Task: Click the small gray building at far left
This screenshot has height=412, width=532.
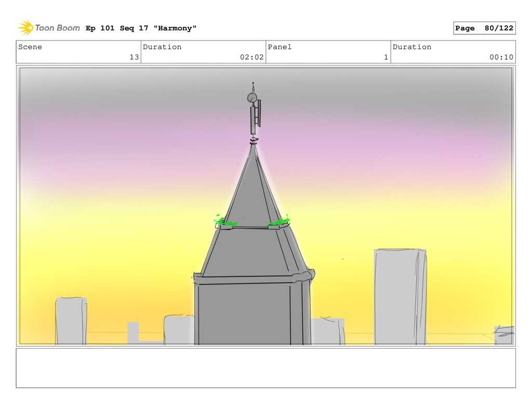Action: pyautogui.click(x=71, y=321)
